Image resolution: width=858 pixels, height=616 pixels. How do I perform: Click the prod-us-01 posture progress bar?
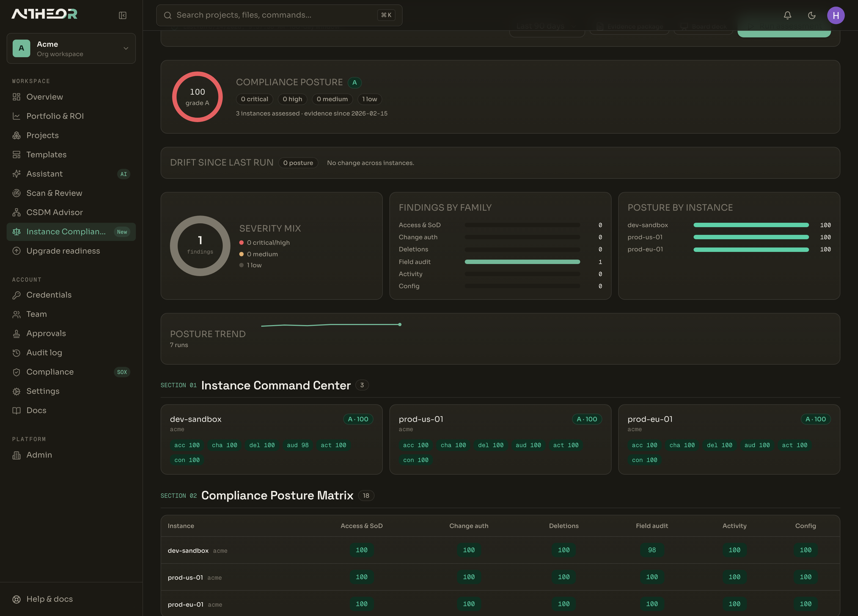[751, 237]
